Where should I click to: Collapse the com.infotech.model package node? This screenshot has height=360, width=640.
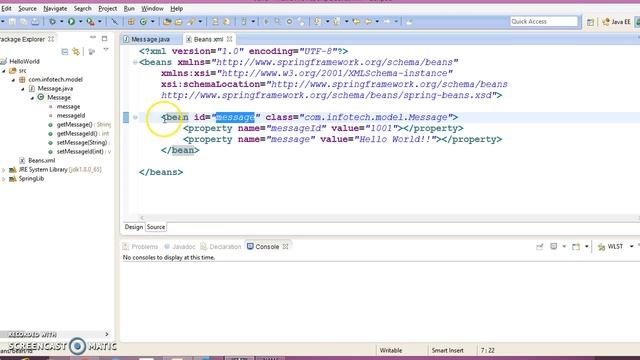click(x=13, y=80)
